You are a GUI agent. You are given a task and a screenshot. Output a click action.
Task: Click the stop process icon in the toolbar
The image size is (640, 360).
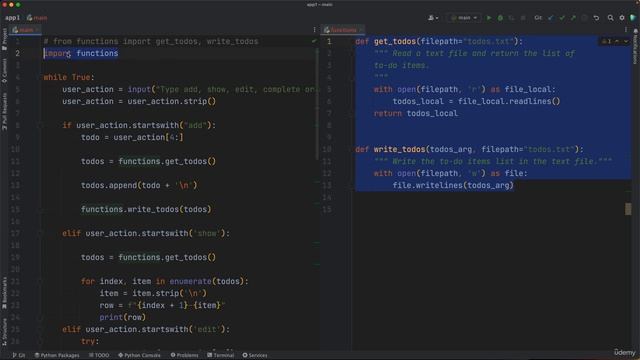[523, 18]
